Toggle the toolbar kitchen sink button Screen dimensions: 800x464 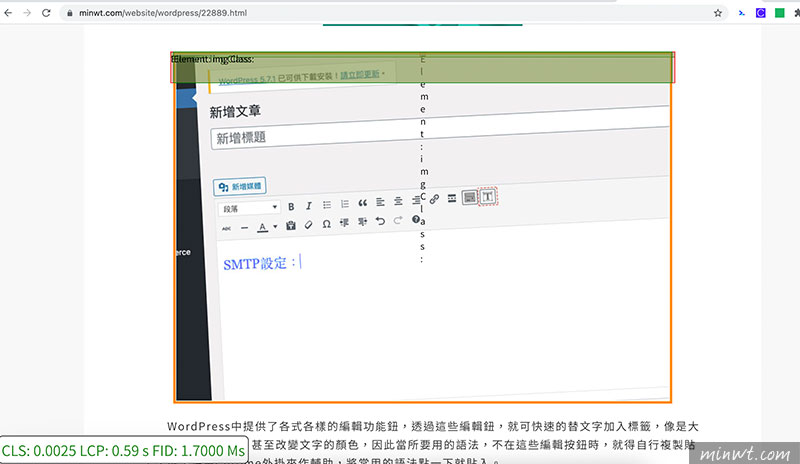click(x=469, y=197)
